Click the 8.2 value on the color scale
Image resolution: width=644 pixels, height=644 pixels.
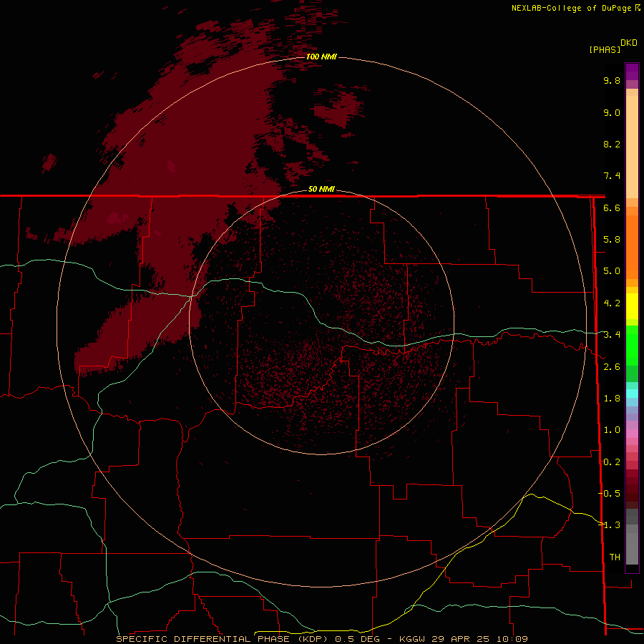612,144
